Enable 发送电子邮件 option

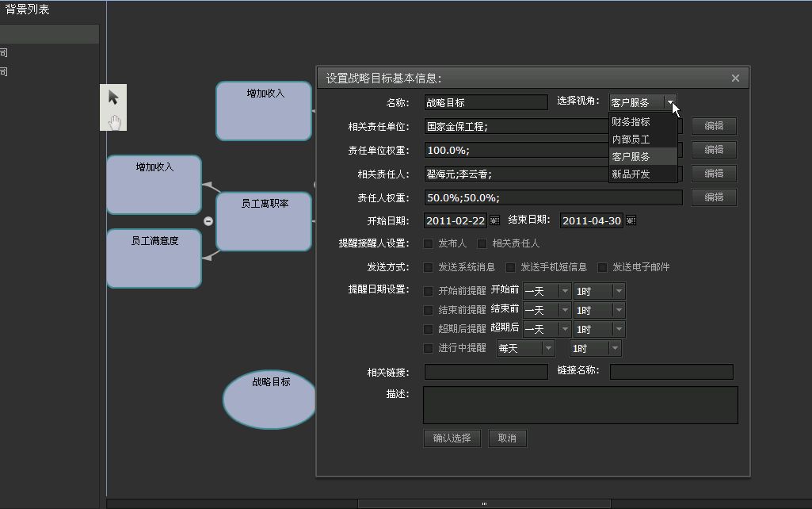(602, 267)
